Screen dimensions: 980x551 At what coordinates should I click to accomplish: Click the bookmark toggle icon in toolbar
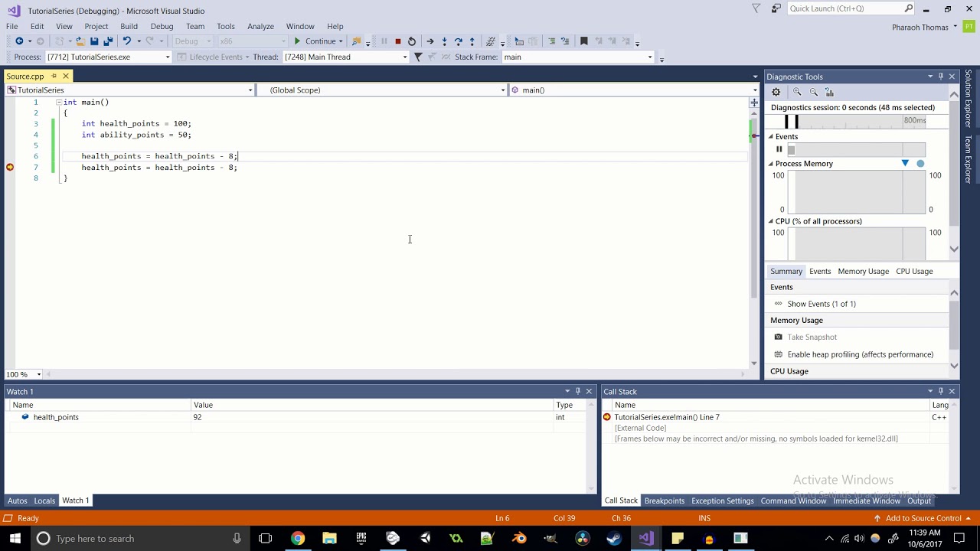coord(583,41)
